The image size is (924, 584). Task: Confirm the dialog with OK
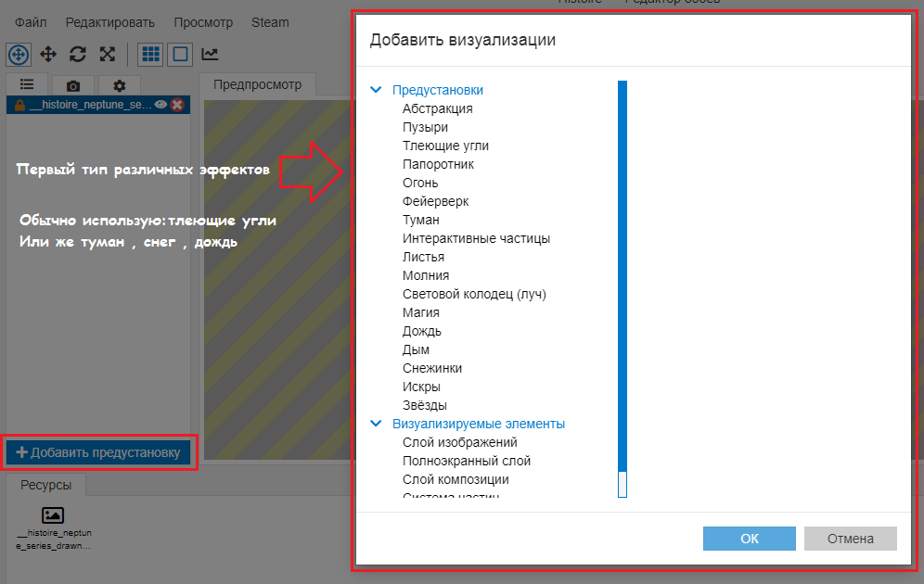749,539
